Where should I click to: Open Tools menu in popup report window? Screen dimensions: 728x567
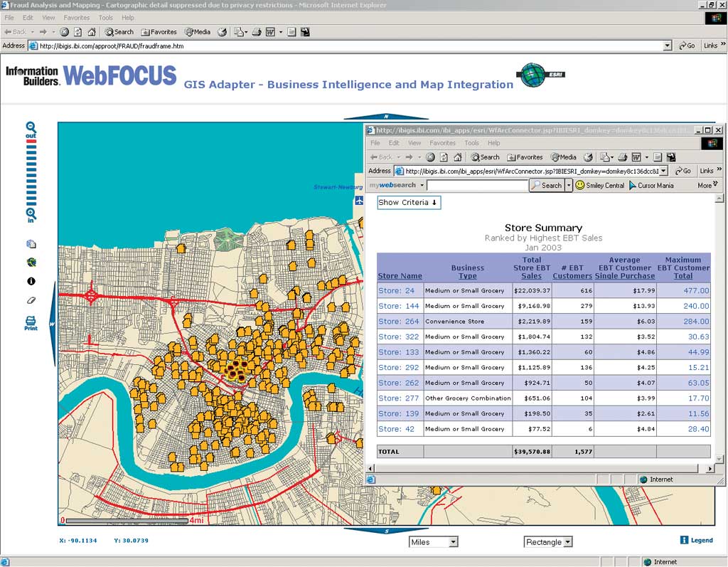tap(471, 143)
